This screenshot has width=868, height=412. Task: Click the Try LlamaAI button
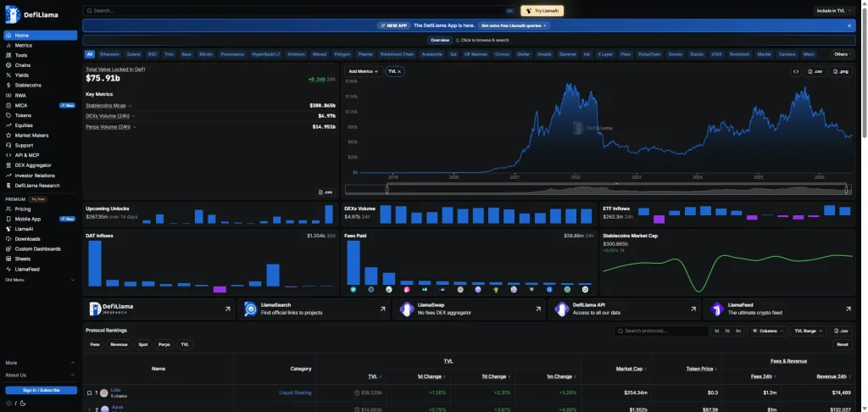tap(542, 10)
